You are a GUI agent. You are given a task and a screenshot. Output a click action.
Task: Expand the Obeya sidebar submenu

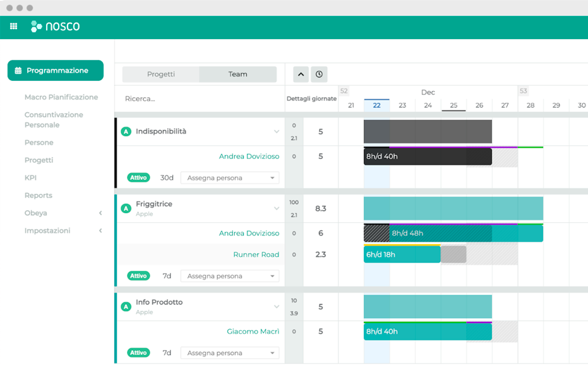click(100, 213)
